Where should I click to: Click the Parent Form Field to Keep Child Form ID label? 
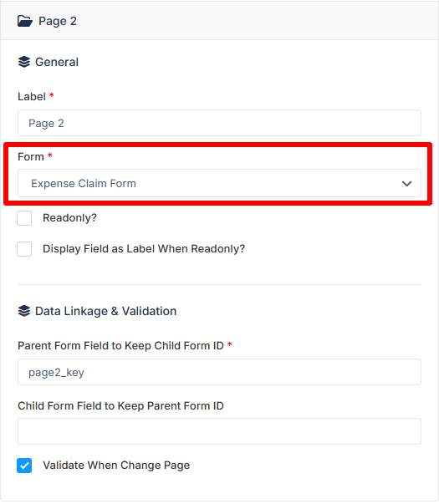pyautogui.click(x=120, y=346)
